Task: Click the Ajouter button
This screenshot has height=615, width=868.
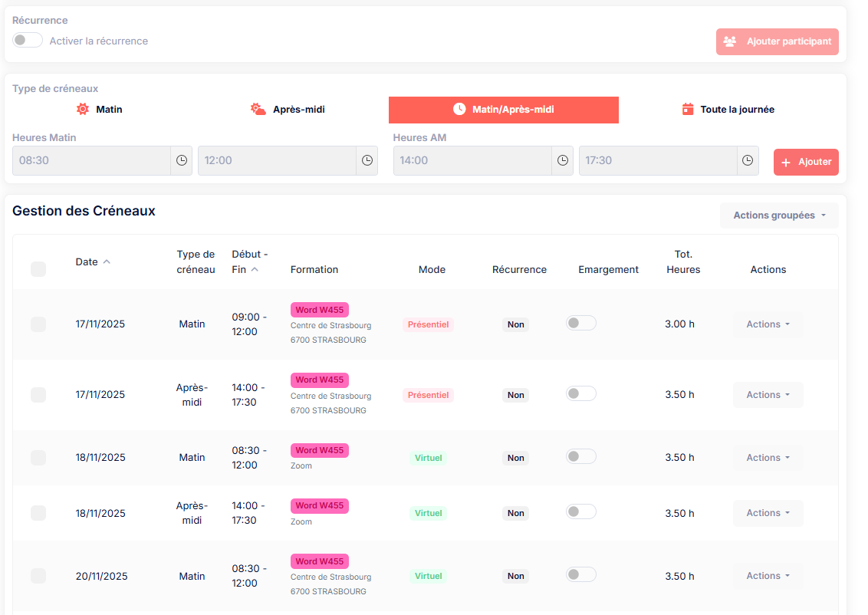Action: [806, 162]
